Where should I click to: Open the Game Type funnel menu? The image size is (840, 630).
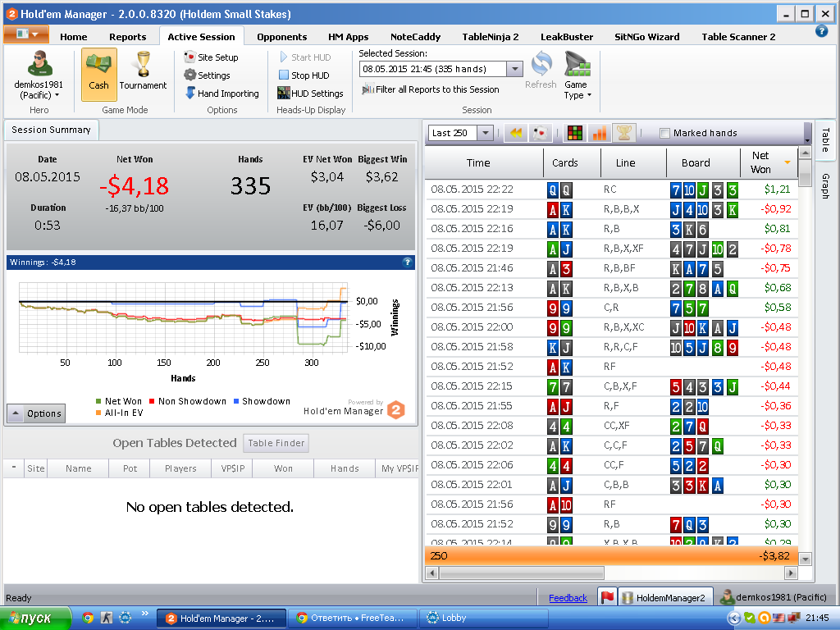pos(577,75)
